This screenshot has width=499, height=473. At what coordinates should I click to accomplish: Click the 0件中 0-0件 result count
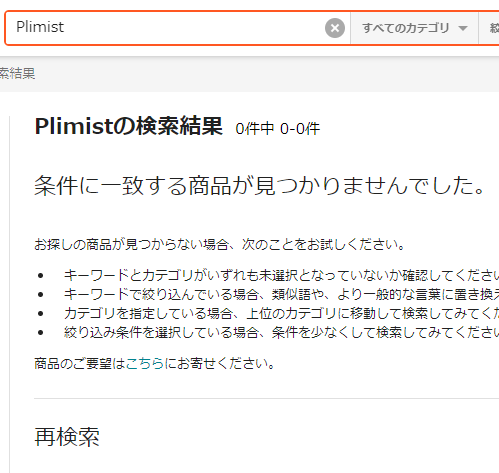(277, 129)
